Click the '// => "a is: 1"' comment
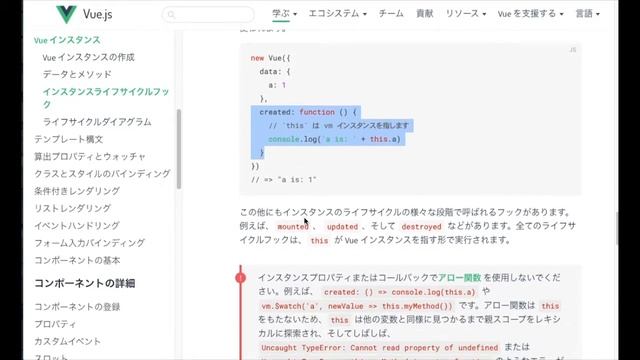Image resolution: width=640 pixels, height=360 pixels. tap(284, 180)
